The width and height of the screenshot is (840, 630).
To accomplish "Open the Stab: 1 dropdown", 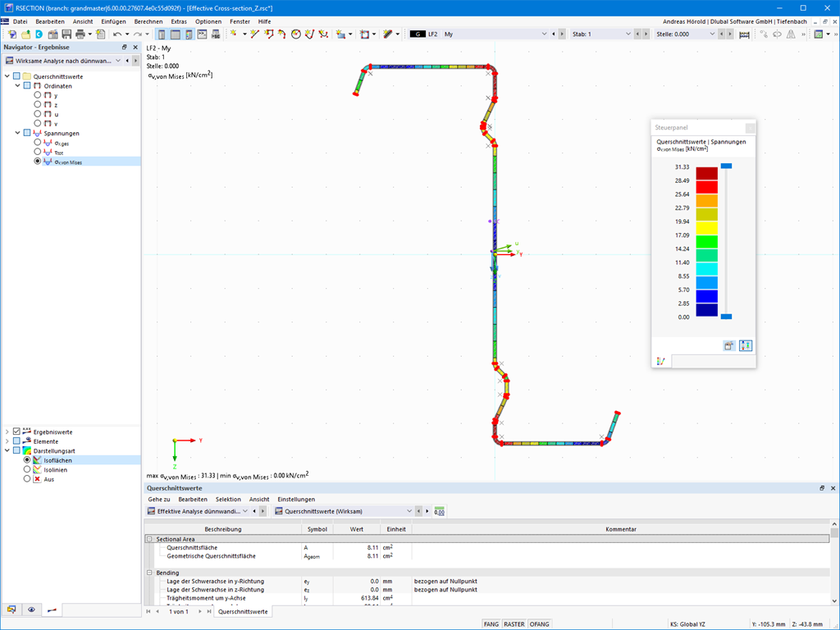I will click(x=628, y=34).
